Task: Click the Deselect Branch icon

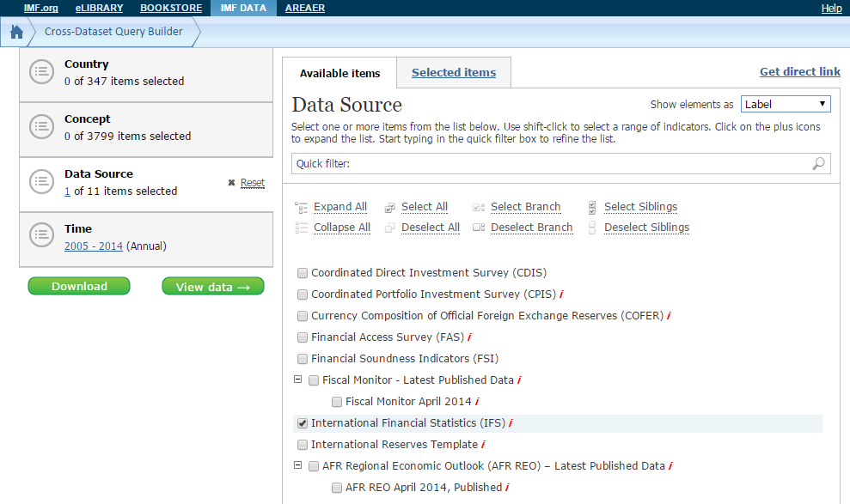Action: [x=479, y=228]
